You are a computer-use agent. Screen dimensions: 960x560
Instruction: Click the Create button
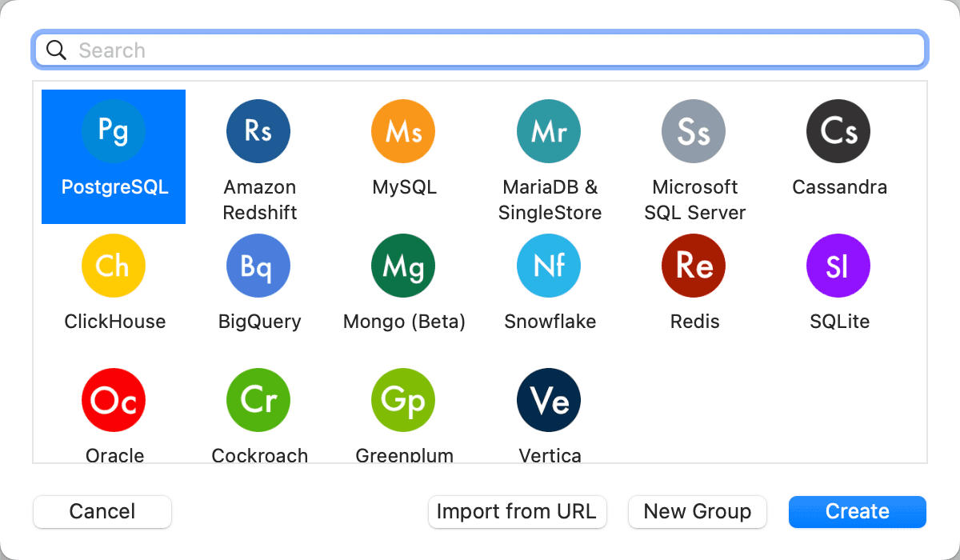tap(856, 511)
